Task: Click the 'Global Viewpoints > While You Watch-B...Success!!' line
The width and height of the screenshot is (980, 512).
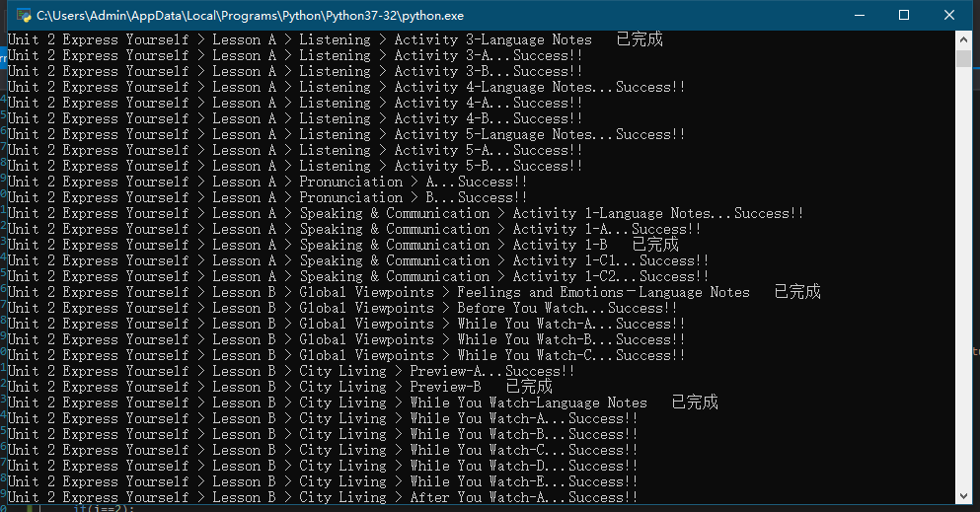Action: [x=346, y=339]
